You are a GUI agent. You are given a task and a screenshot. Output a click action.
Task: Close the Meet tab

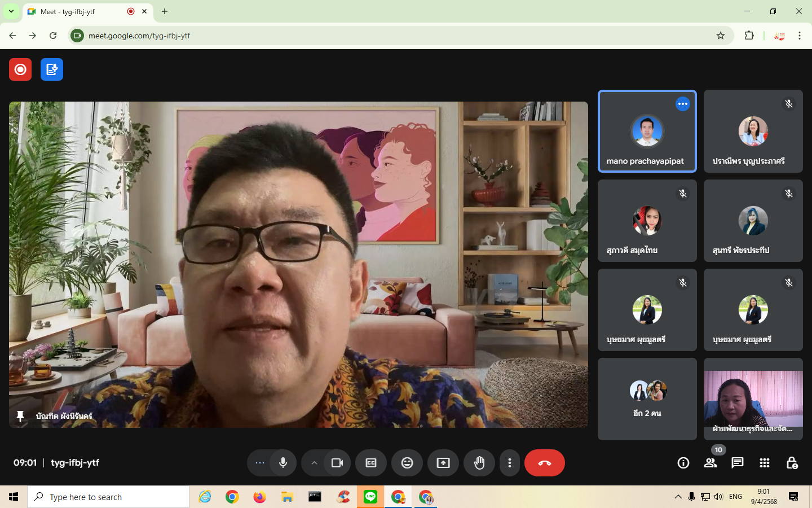144,11
